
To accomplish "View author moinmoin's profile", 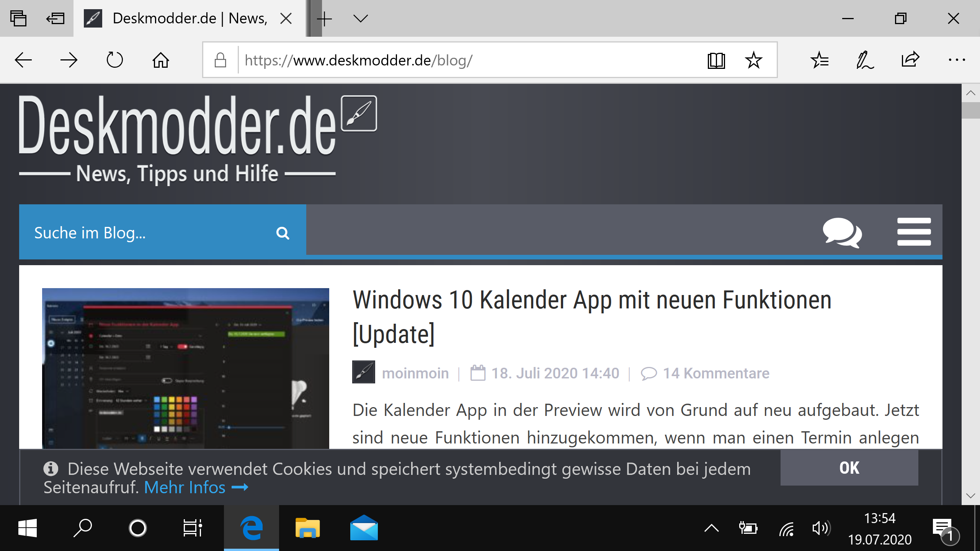I will (x=415, y=373).
